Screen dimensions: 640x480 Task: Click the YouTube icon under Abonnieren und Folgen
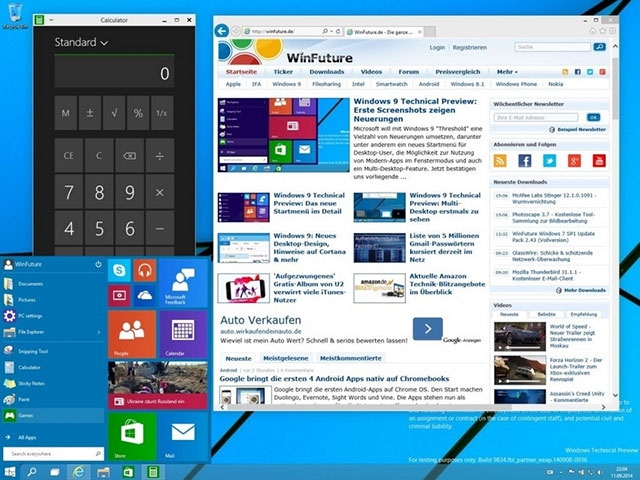tap(599, 160)
